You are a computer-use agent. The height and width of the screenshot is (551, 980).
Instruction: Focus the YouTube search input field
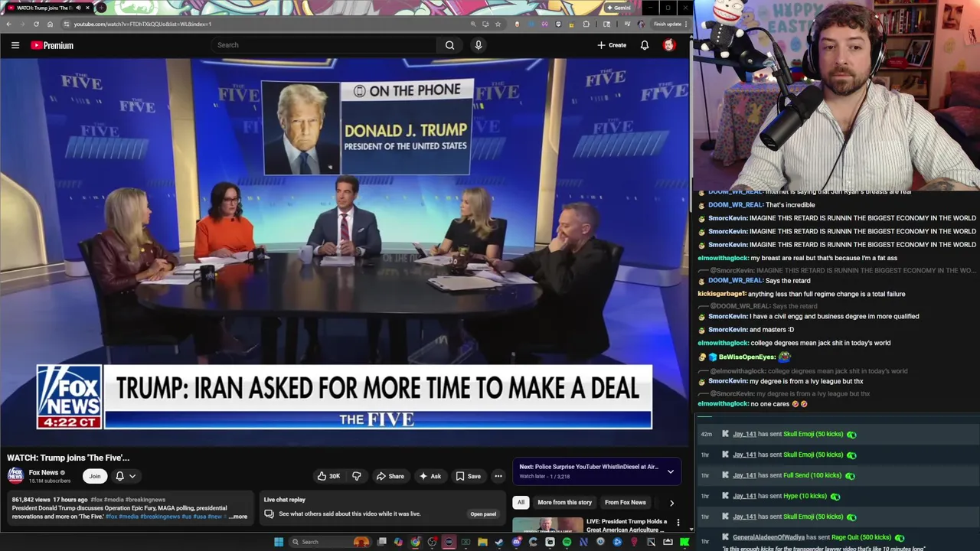pyautogui.click(x=325, y=45)
